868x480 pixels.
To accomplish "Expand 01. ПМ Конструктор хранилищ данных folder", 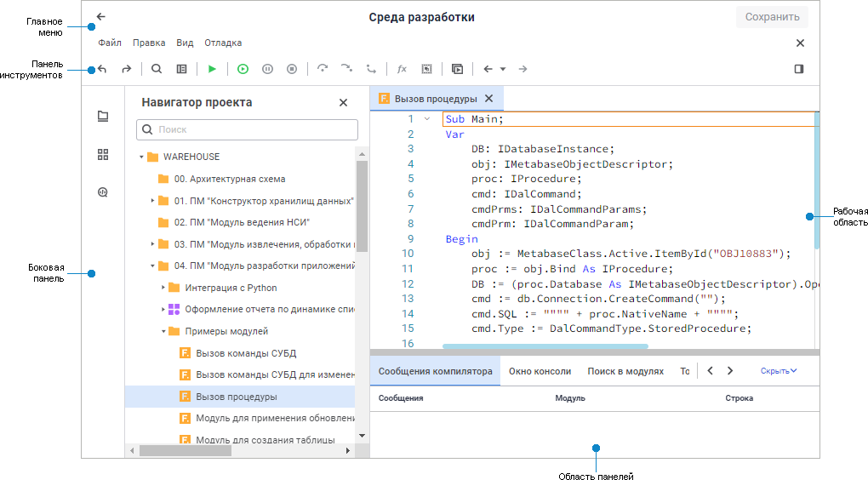I will (152, 201).
